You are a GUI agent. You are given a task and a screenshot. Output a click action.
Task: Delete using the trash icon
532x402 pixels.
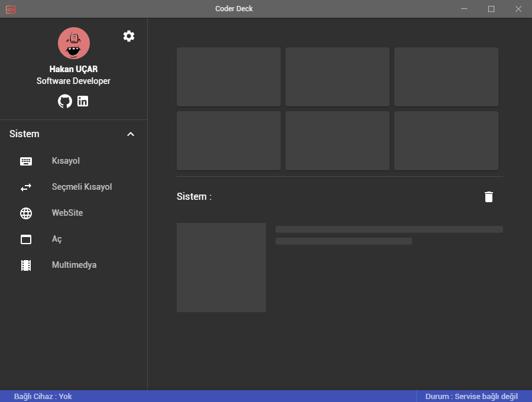(489, 197)
